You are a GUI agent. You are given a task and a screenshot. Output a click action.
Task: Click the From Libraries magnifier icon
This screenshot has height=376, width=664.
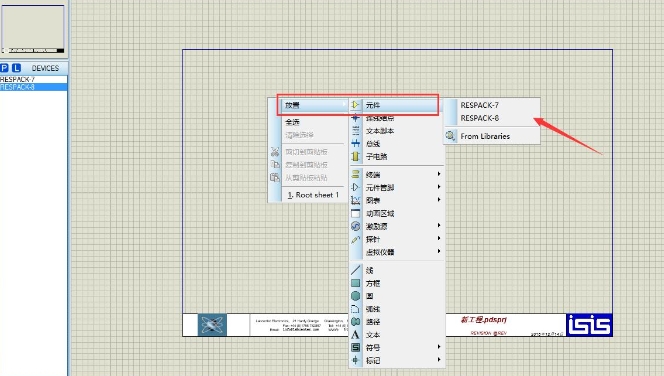point(450,136)
